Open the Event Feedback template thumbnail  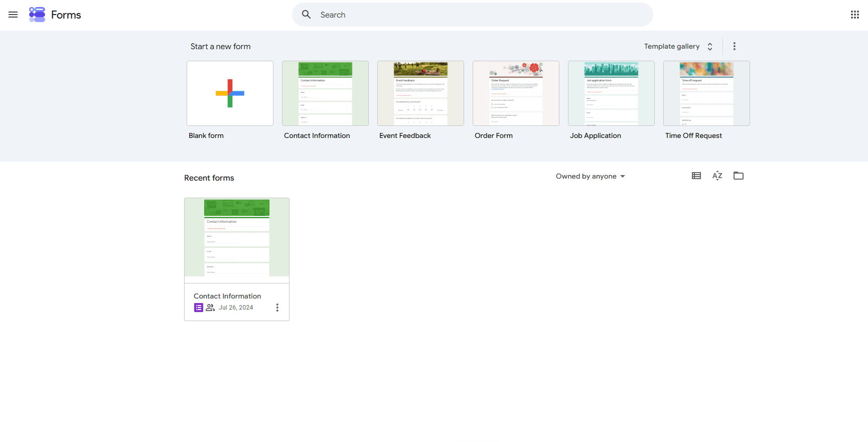click(420, 93)
